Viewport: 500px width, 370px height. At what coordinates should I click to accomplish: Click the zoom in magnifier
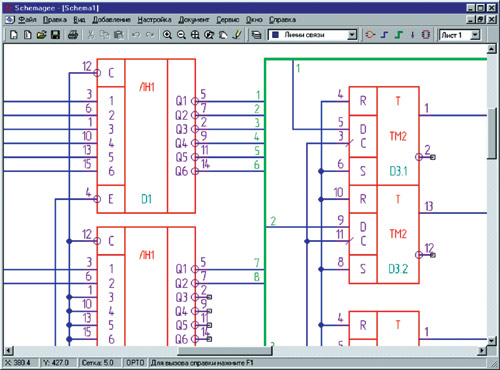tap(167, 35)
